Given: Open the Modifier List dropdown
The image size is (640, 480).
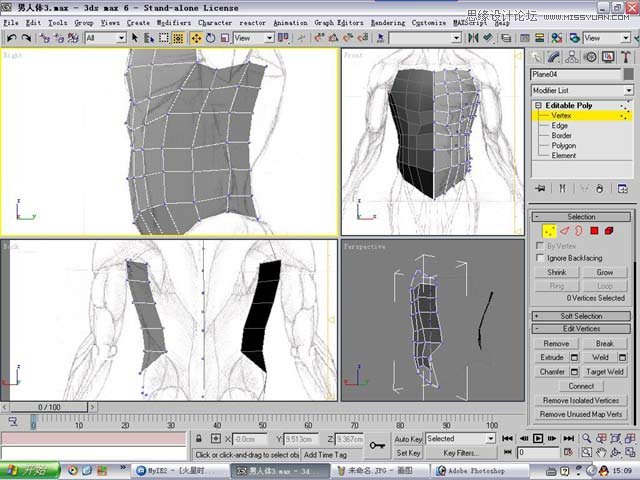Looking at the screenshot, I should pos(583,90).
